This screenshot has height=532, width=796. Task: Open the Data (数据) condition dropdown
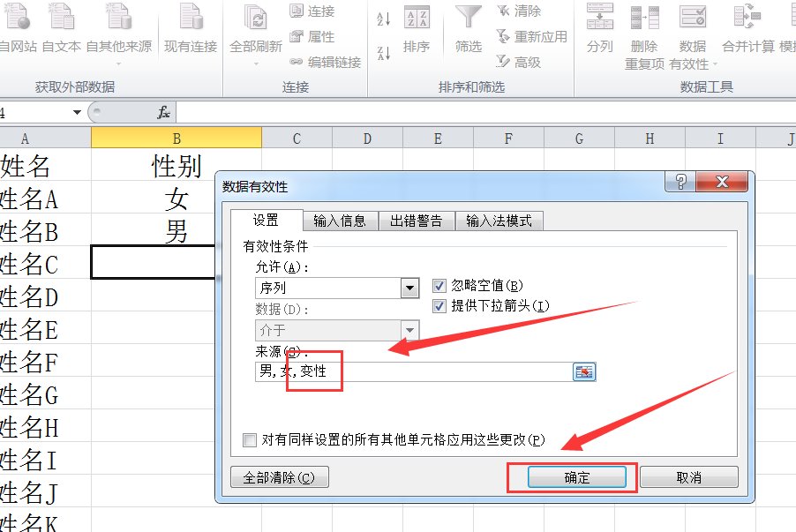(x=409, y=329)
